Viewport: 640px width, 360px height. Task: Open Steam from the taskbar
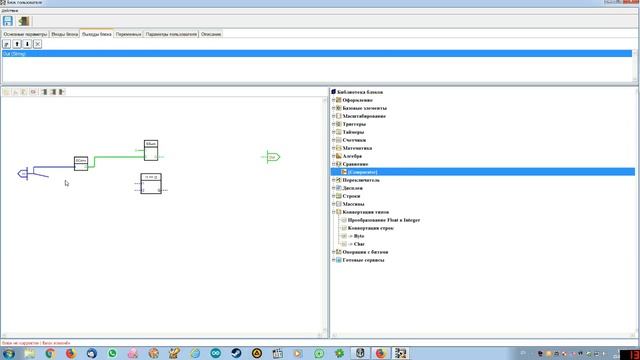point(236,353)
